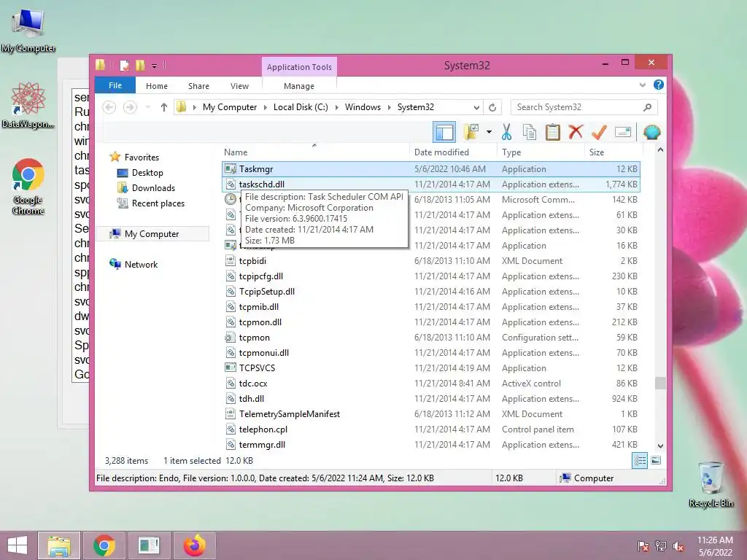
Task: Select the tcpbidi XML file
Action: [x=430, y=261]
